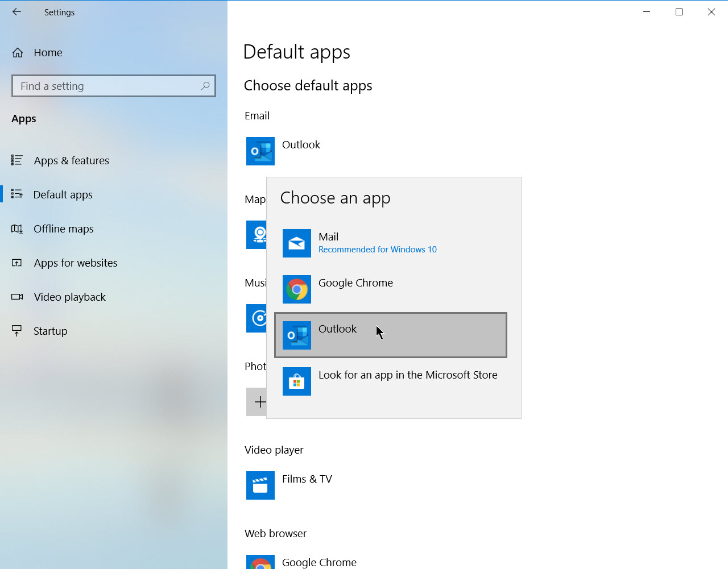Viewport: 728px width, 569px height.
Task: Select Default apps in sidebar
Action: pyautogui.click(x=63, y=195)
